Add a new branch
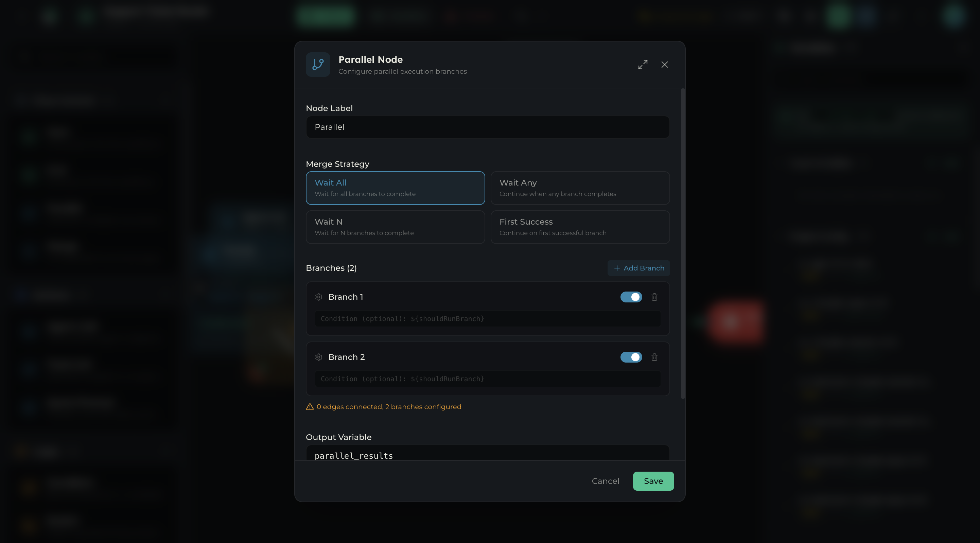 (x=638, y=268)
